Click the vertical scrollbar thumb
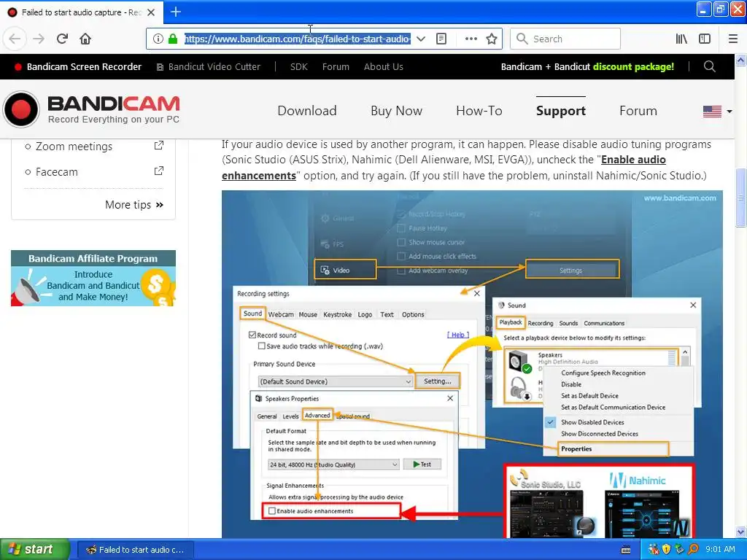The height and width of the screenshot is (560, 747). 741,197
